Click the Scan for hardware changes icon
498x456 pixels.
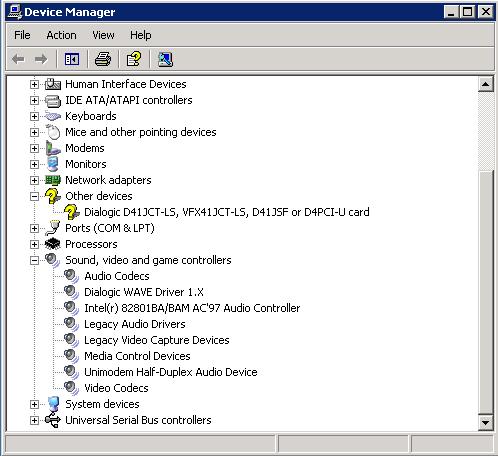tap(165, 59)
